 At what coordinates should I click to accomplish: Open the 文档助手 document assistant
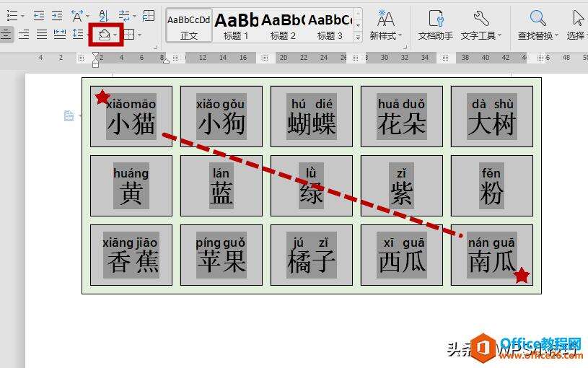[436, 25]
